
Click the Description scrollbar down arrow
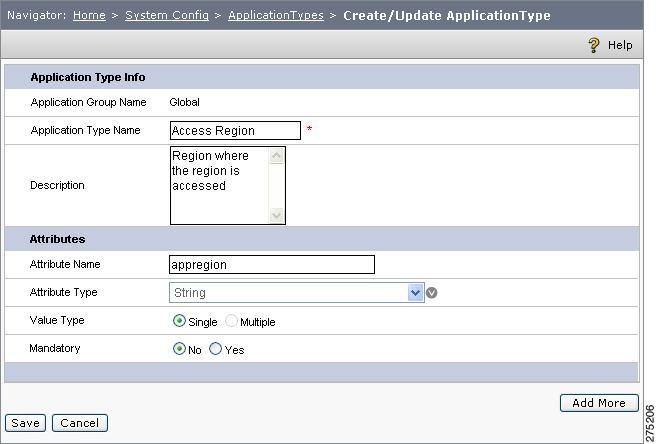[276, 215]
